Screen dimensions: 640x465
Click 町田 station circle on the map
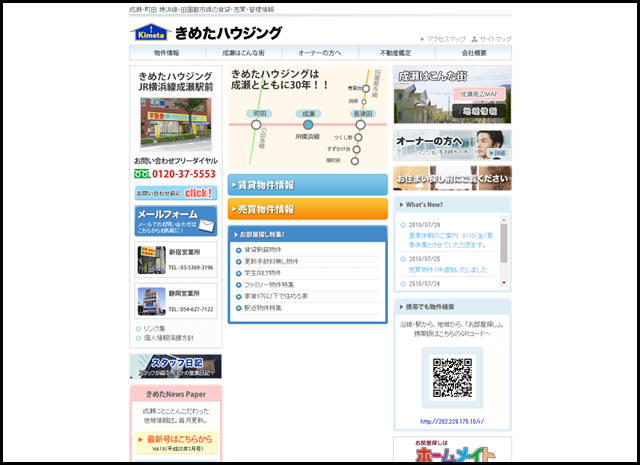point(256,125)
